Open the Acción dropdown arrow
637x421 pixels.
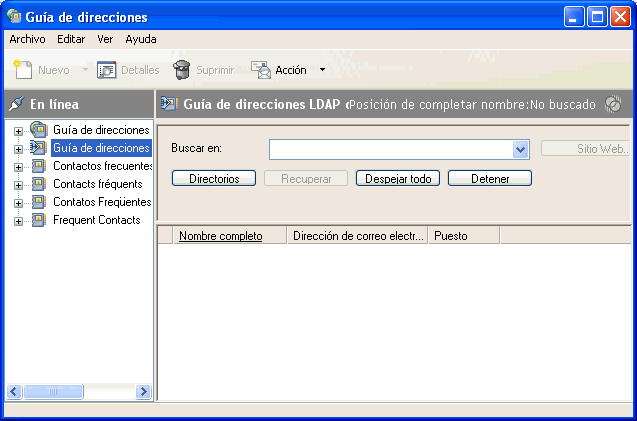tap(322, 70)
